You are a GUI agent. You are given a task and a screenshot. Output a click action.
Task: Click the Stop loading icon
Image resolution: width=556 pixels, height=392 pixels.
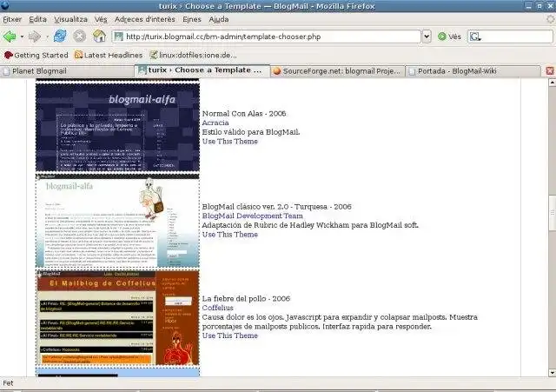[79, 37]
